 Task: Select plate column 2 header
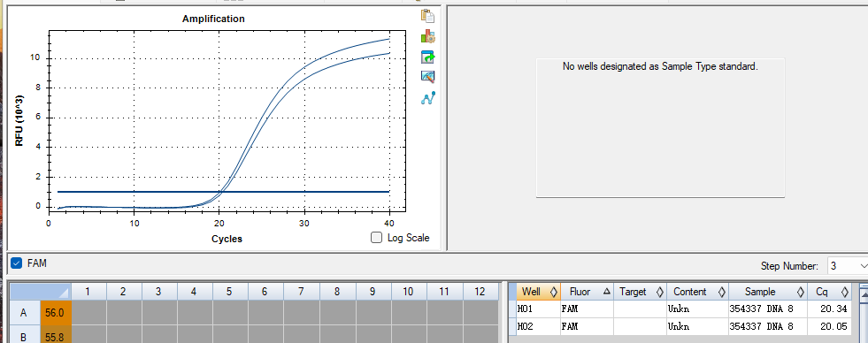click(124, 292)
